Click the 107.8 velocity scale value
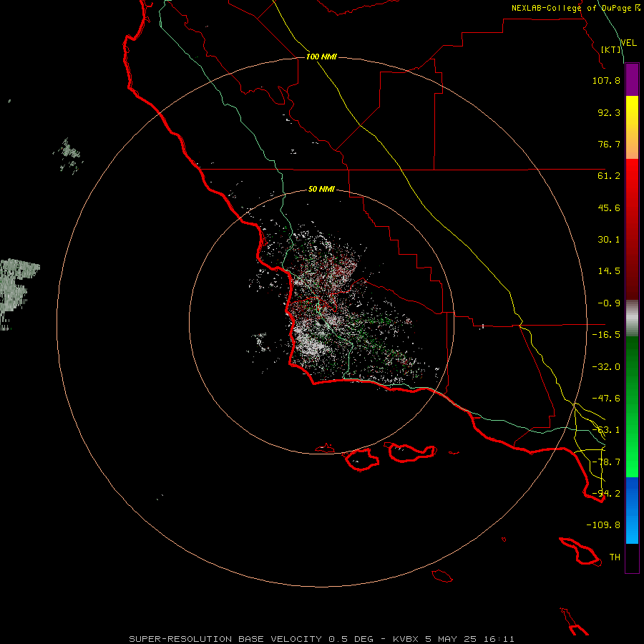Screen dimensions: 644x644 click(x=606, y=80)
